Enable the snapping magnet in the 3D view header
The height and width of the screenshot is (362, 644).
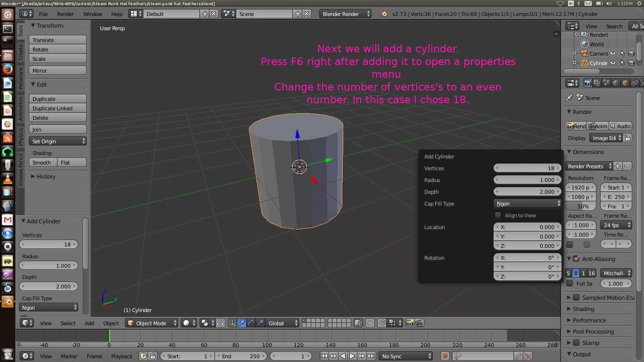[381, 323]
